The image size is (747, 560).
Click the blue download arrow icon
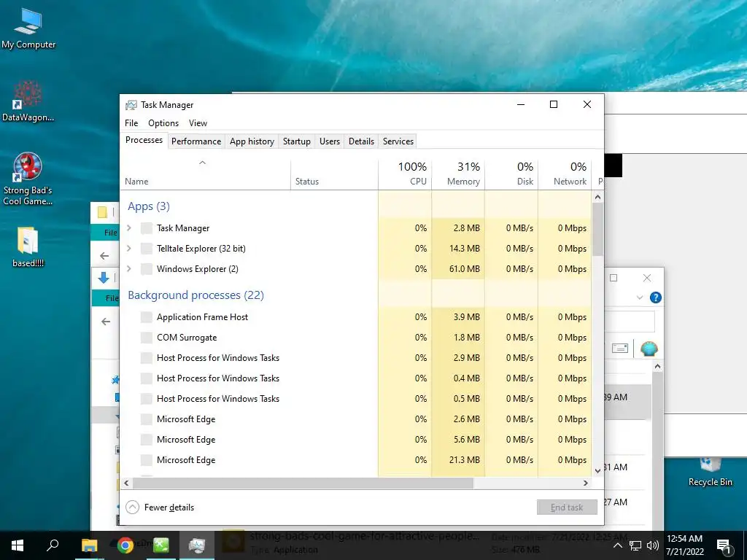[x=104, y=278]
